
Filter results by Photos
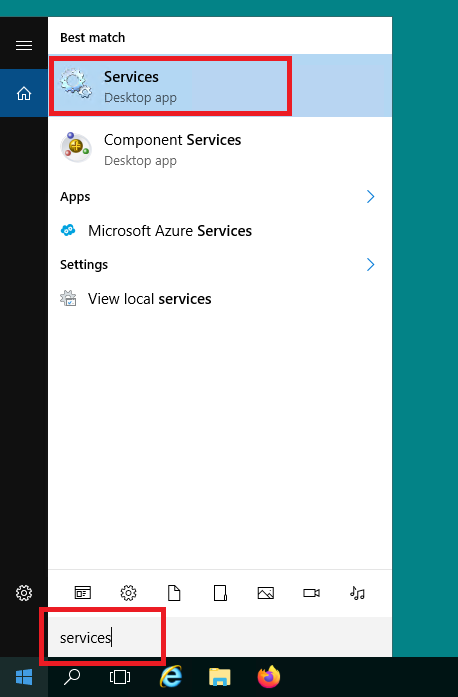265,593
